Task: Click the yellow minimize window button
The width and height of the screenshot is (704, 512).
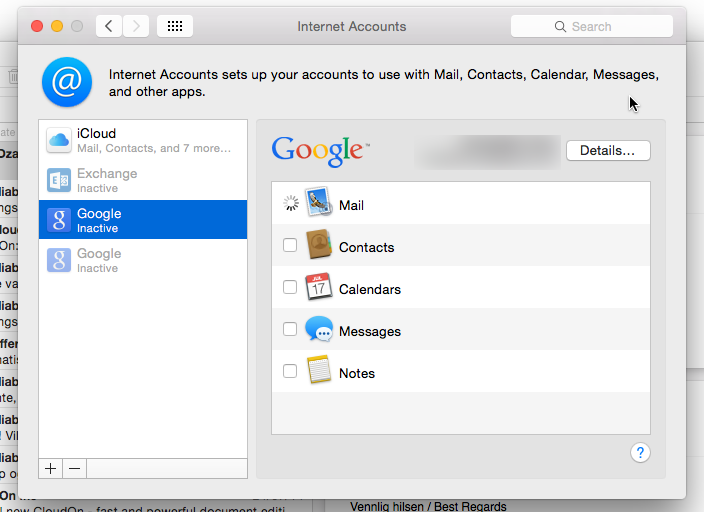Action: coord(57,26)
